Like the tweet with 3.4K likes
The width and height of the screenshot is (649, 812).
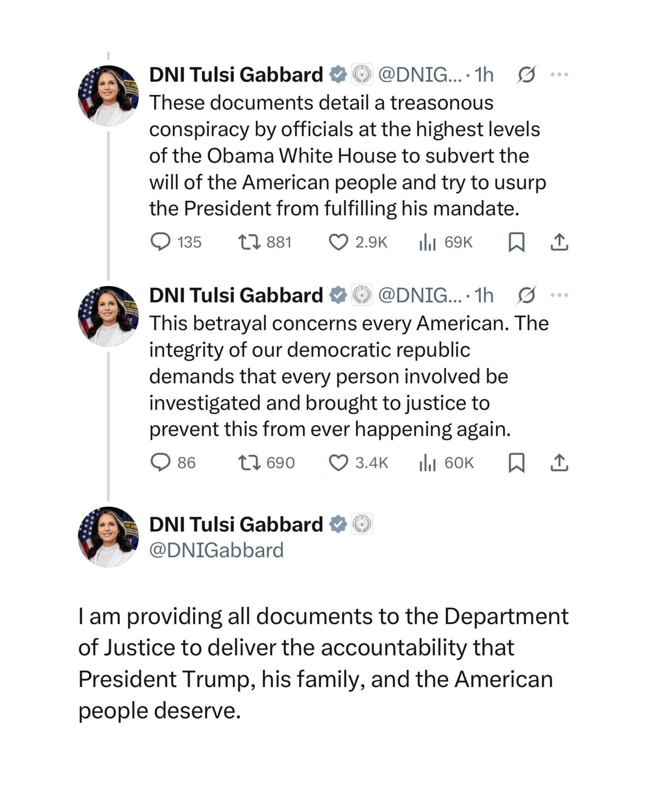[339, 463]
